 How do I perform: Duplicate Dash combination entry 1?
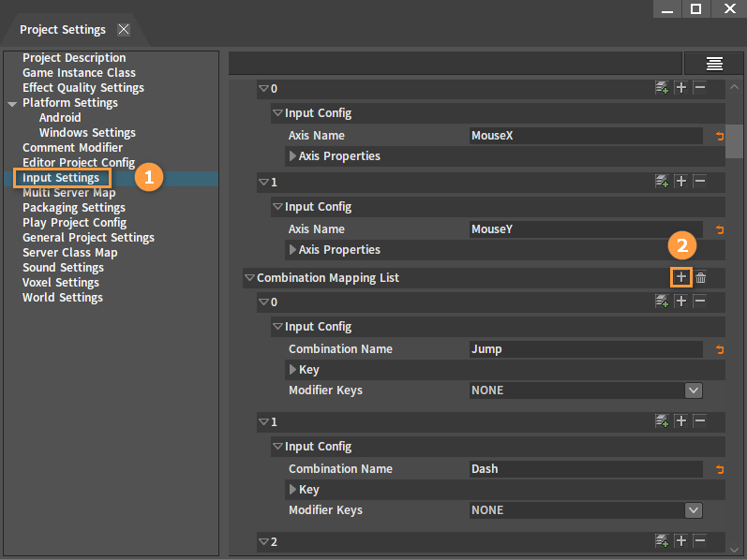pos(662,421)
